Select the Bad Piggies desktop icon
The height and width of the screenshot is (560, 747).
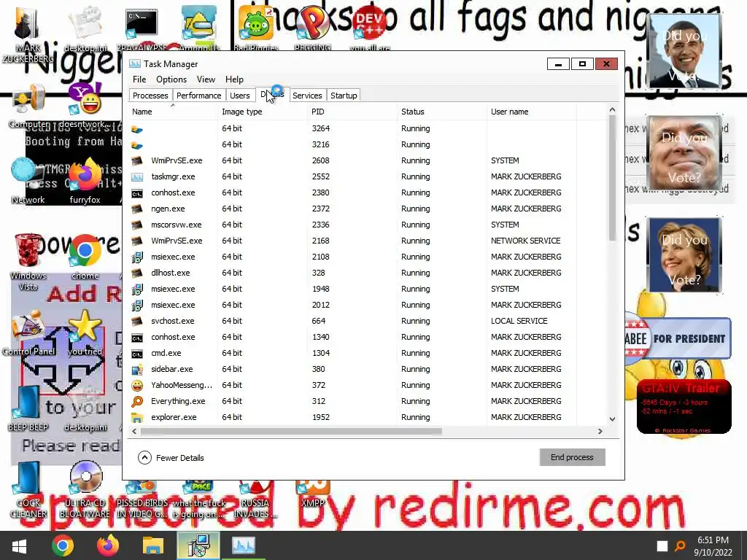pyautogui.click(x=256, y=28)
